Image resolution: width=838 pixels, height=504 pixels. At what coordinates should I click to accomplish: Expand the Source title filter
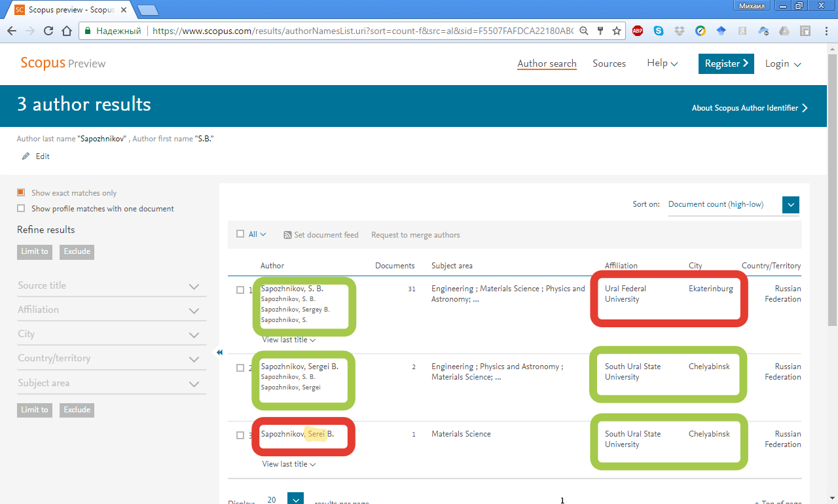click(x=193, y=286)
